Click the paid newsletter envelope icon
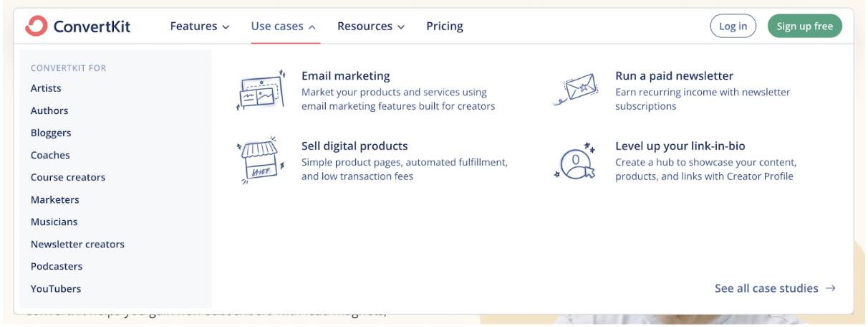The image size is (868, 327). point(575,89)
